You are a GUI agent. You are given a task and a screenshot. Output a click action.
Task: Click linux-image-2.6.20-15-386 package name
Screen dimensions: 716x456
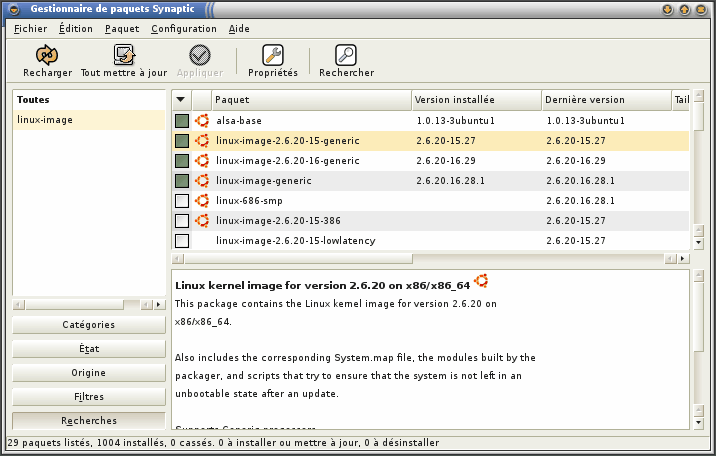[x=278, y=221]
